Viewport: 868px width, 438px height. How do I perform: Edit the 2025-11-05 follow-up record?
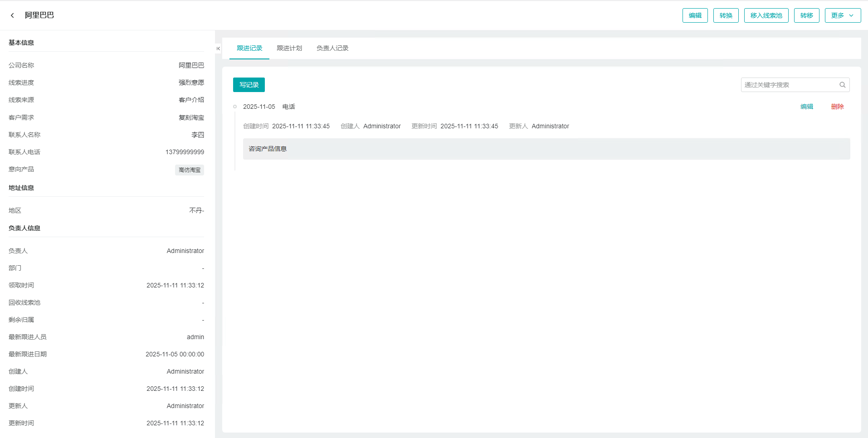coord(806,107)
